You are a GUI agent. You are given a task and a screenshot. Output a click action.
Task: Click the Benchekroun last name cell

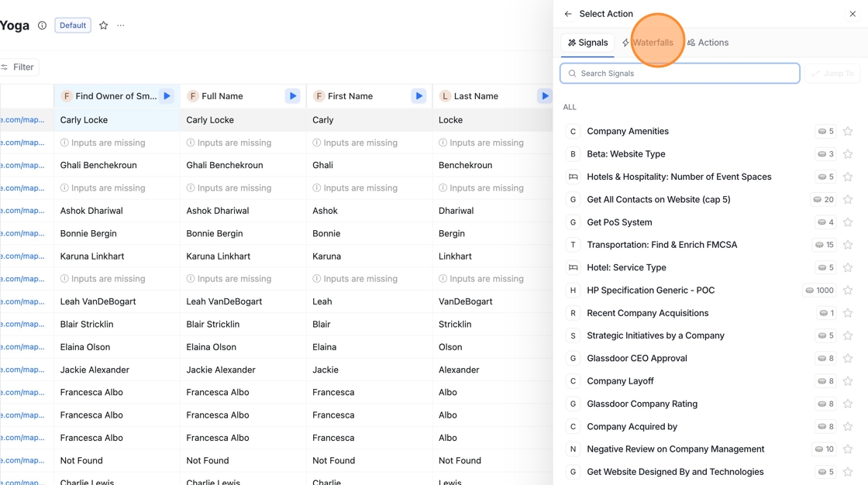coord(465,165)
